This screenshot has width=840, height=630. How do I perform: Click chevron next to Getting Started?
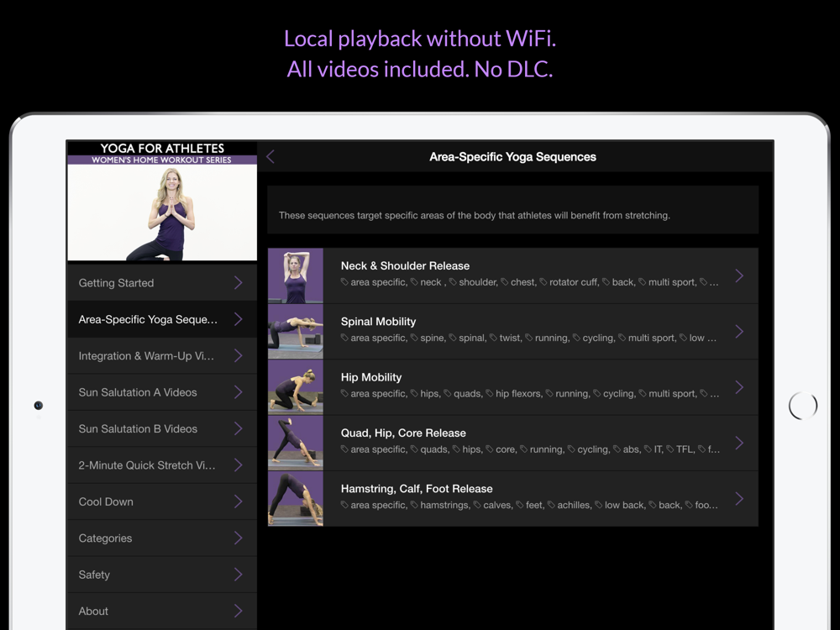coord(239,283)
